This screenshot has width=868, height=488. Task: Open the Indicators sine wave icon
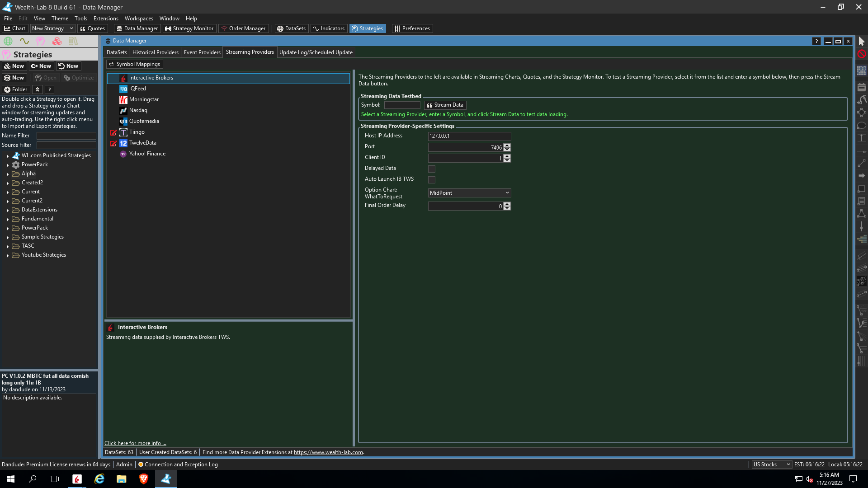click(x=24, y=41)
